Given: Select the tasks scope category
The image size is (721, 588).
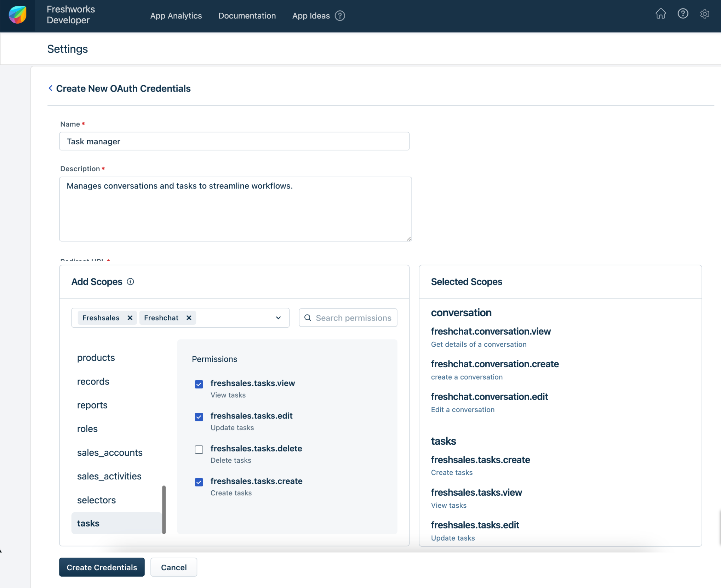Looking at the screenshot, I should pyautogui.click(x=116, y=523).
